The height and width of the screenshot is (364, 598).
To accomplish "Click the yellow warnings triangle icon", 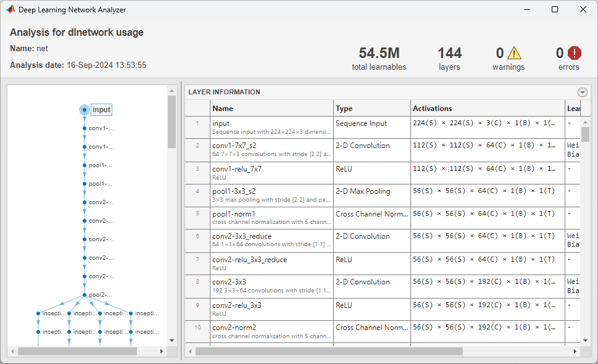I will click(x=514, y=54).
